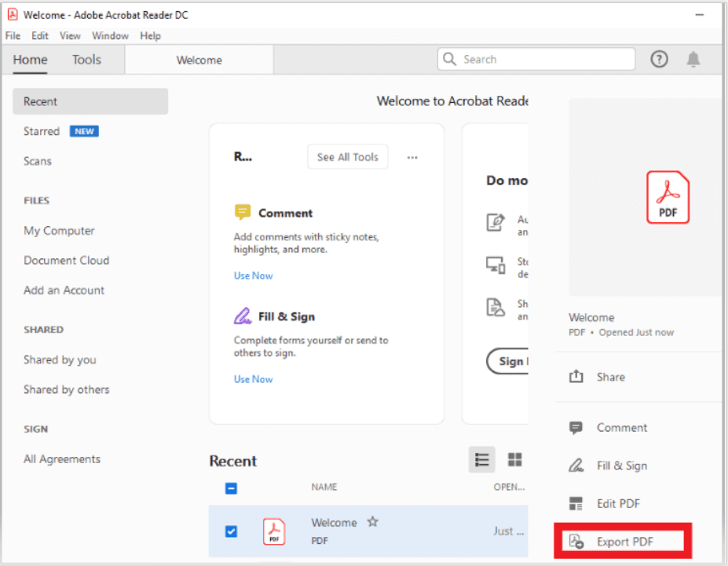
Task: Open the Search magnifier icon
Action: point(448,58)
